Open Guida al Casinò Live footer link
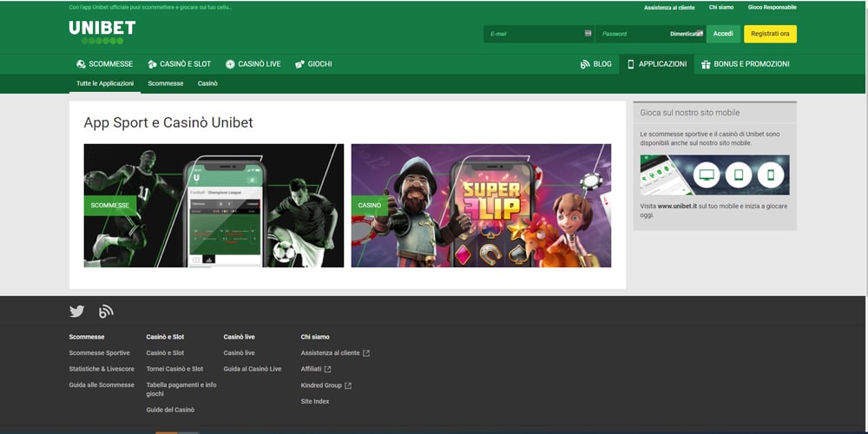The image size is (868, 434). [253, 369]
